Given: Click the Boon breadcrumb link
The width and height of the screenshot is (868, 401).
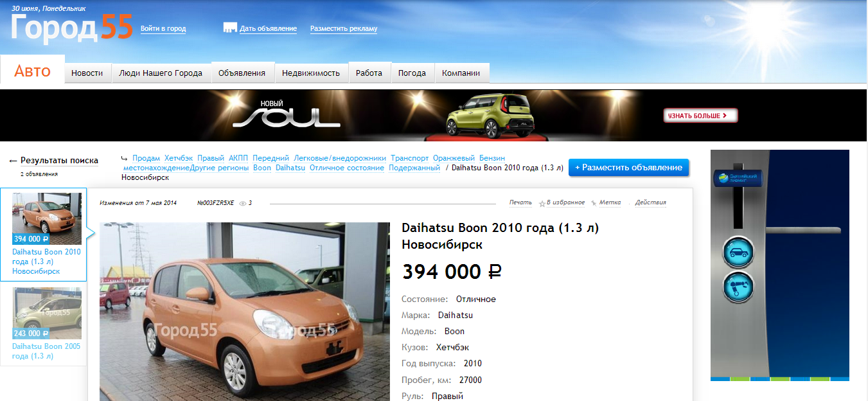Looking at the screenshot, I should pyautogui.click(x=262, y=168).
